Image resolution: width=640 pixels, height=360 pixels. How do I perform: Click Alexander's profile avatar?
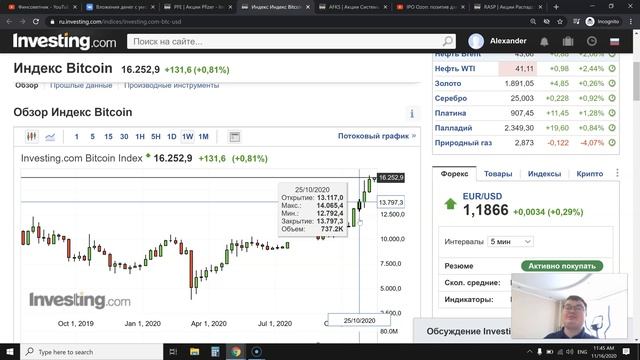point(476,41)
